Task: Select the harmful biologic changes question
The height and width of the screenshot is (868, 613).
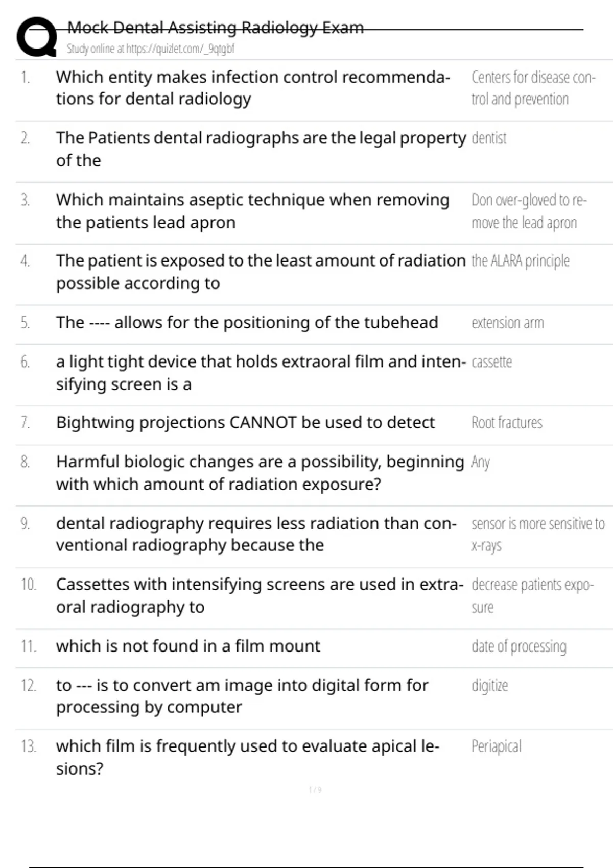Action: click(260, 473)
